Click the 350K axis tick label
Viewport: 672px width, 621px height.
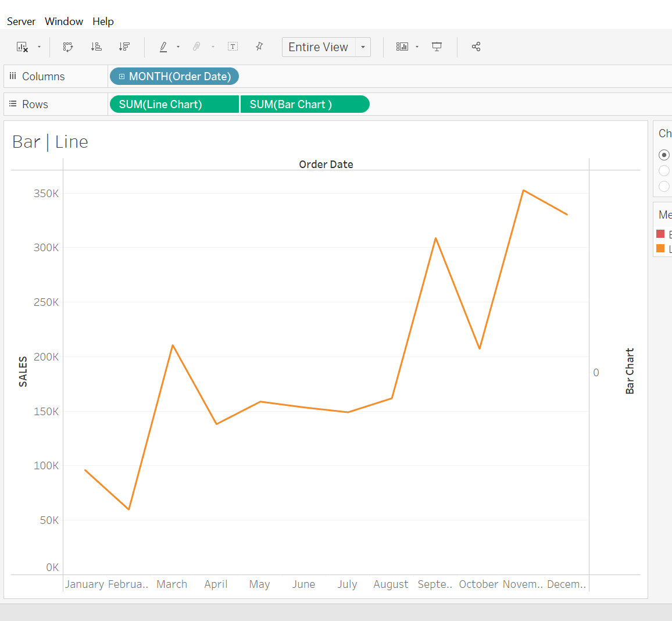[x=47, y=193]
